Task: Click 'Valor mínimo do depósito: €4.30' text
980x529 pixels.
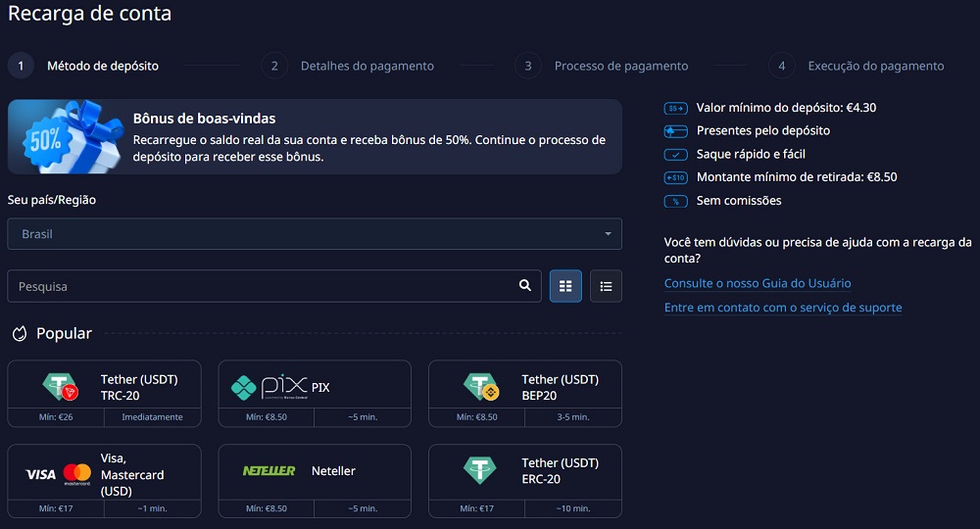Action: [786, 108]
